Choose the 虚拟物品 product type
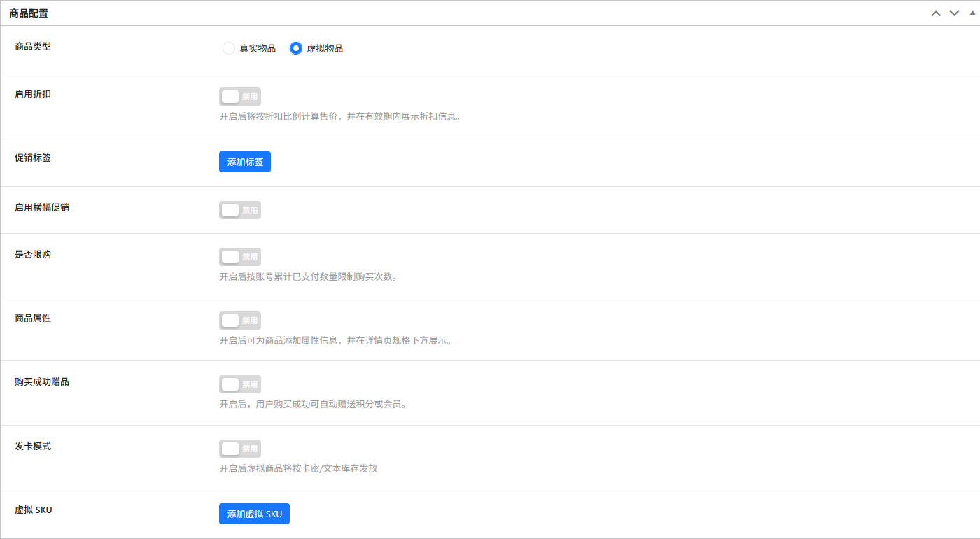Screen dimensions: 980x539 [x=296, y=48]
